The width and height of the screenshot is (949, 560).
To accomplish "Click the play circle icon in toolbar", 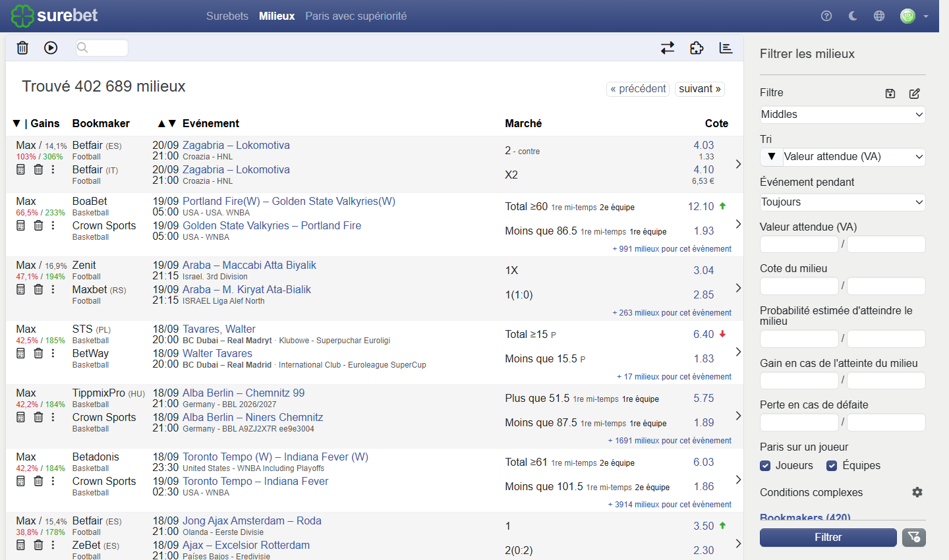I will click(51, 47).
